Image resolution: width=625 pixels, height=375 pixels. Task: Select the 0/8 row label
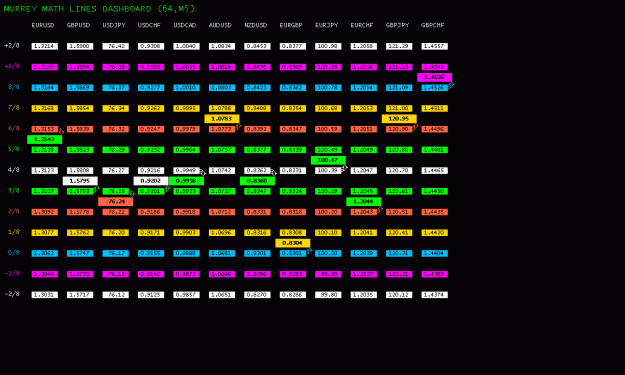point(14,253)
